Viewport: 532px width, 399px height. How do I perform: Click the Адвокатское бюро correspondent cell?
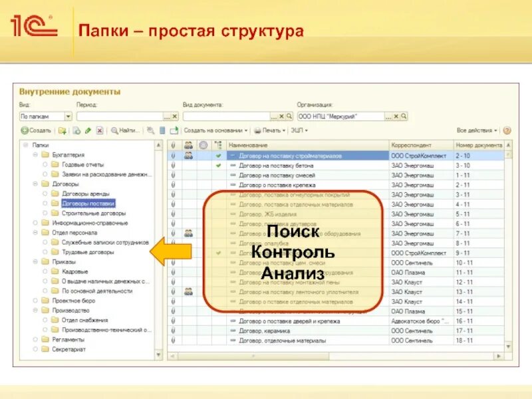coord(421,321)
